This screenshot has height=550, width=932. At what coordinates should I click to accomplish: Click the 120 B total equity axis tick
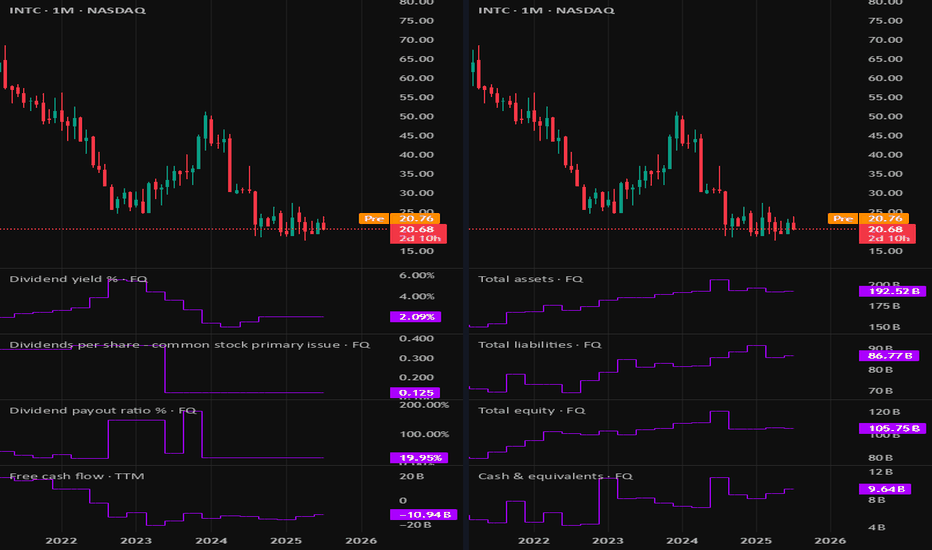coord(884,412)
